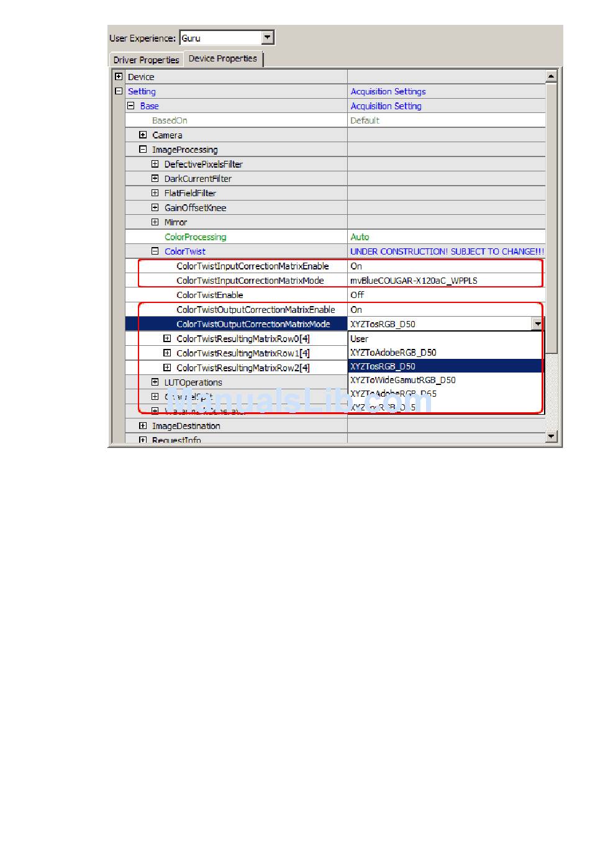Expand the DarkCurrentFilter node
590x868 pixels.
[x=155, y=178]
